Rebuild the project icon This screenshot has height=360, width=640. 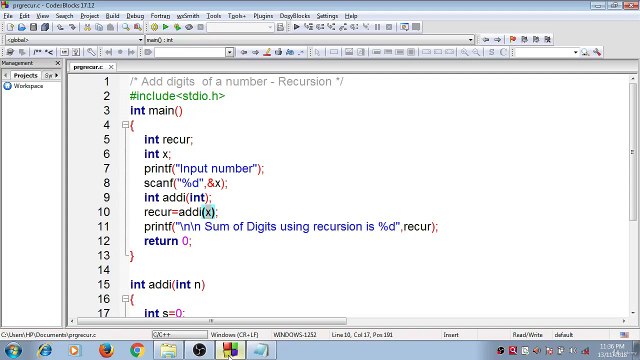(x=189, y=27)
